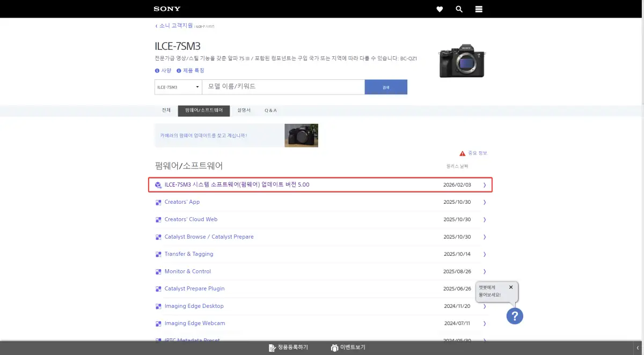
Task: Click the 이벤트보기 gift icon
Action: tap(334, 347)
